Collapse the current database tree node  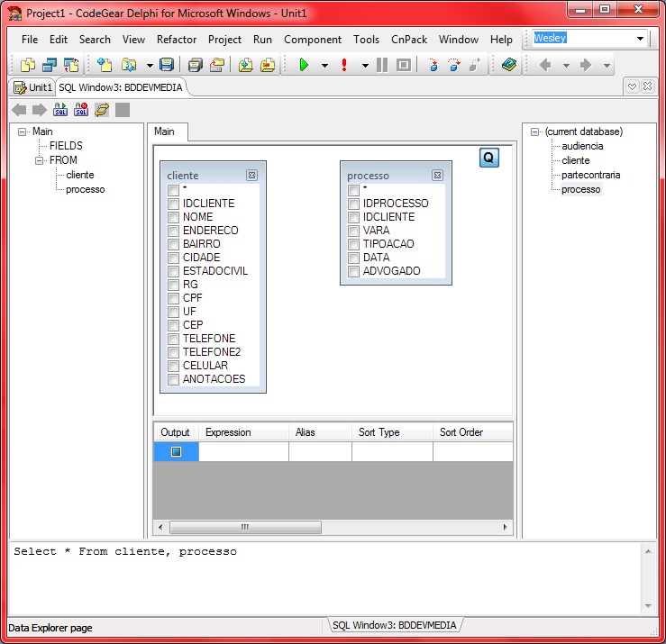click(x=535, y=132)
